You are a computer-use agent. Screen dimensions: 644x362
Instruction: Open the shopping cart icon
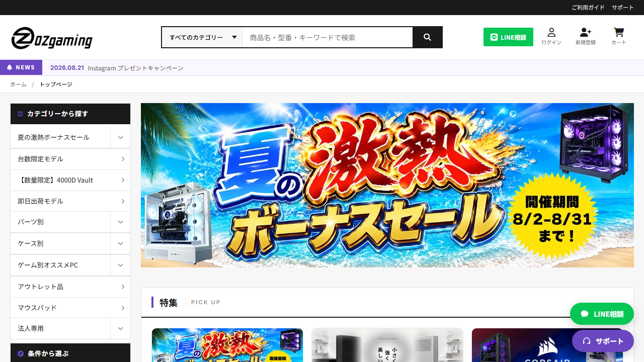pos(619,37)
